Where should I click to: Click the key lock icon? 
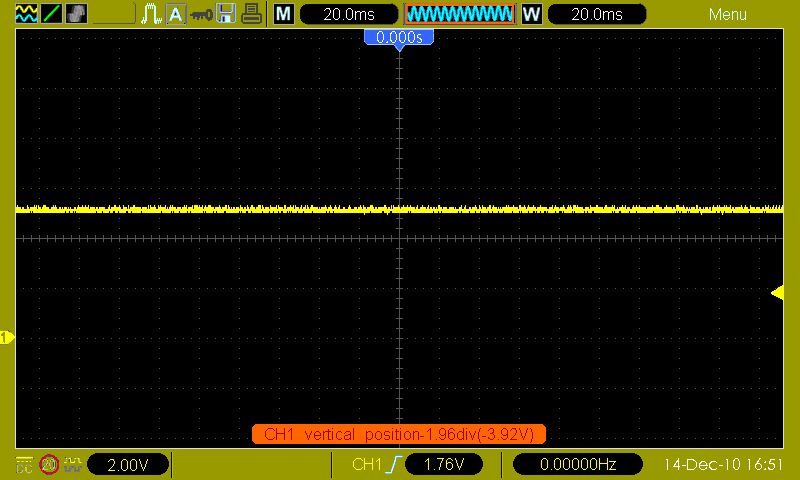click(202, 14)
